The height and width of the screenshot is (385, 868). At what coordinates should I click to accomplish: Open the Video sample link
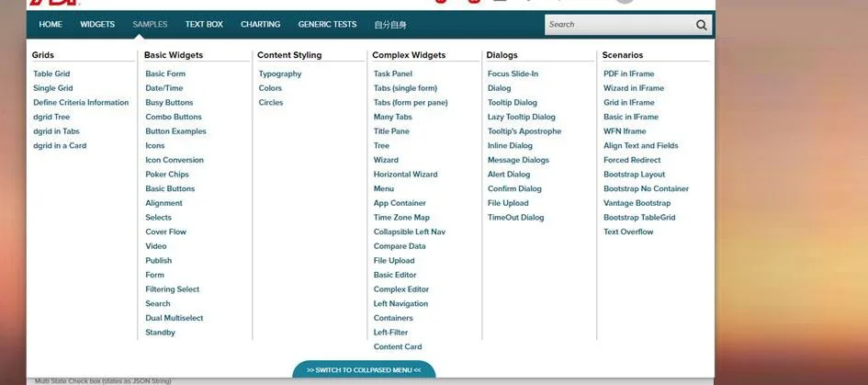[x=156, y=246]
